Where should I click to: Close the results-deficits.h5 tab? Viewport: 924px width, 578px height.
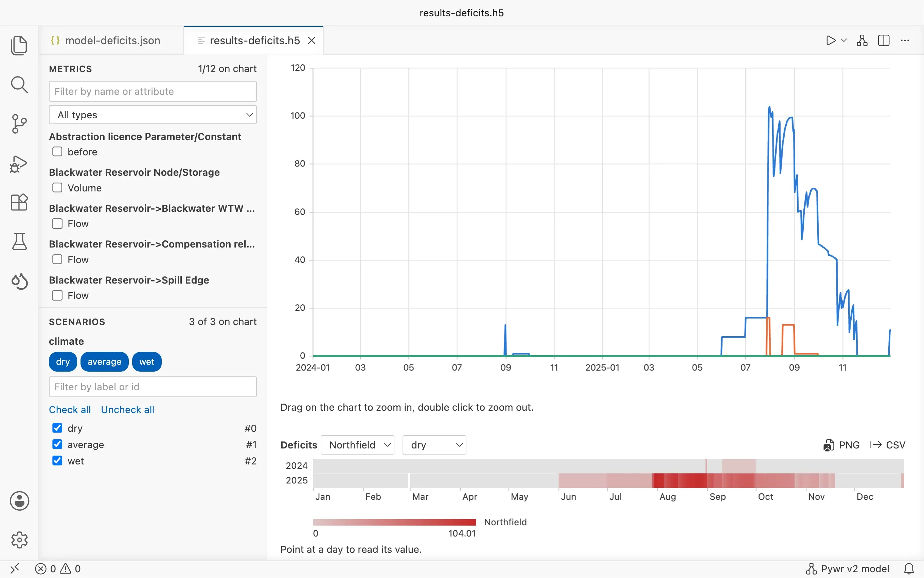pos(312,40)
